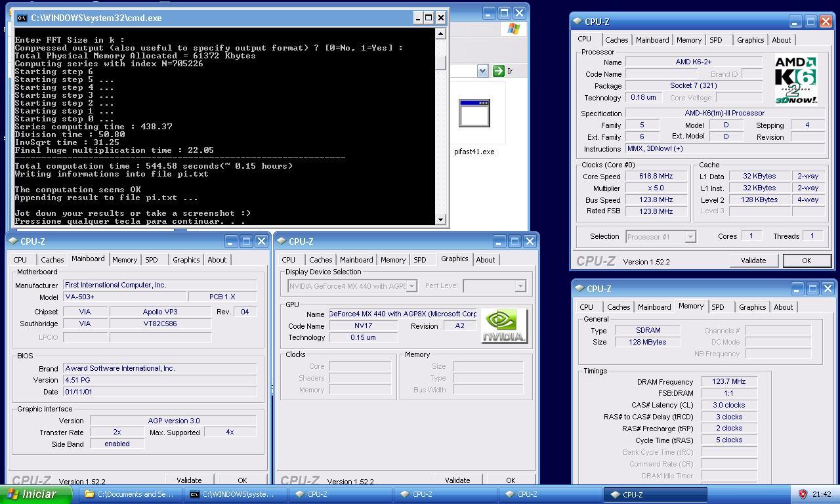Click the Windows flag logo in Explorer window
The width and height of the screenshot is (840, 504).
click(x=513, y=29)
